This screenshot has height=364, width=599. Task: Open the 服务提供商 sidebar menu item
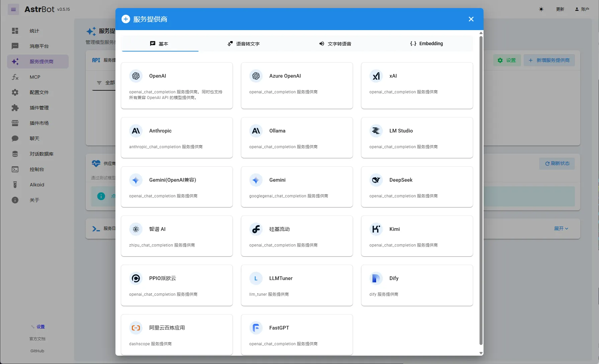click(x=38, y=62)
